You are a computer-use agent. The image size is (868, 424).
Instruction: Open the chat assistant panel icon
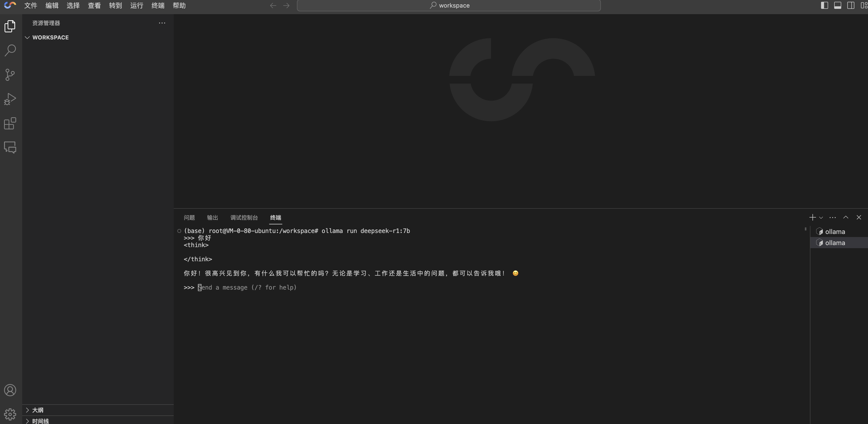[10, 147]
